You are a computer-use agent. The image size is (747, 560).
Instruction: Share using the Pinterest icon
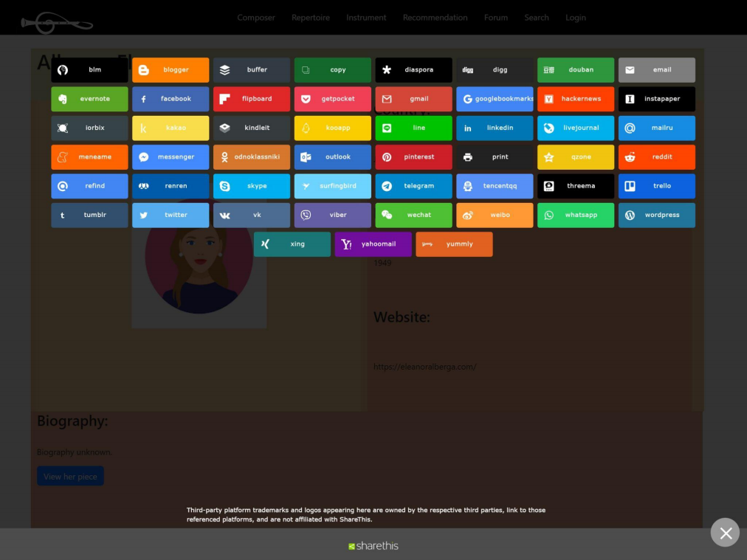click(413, 156)
